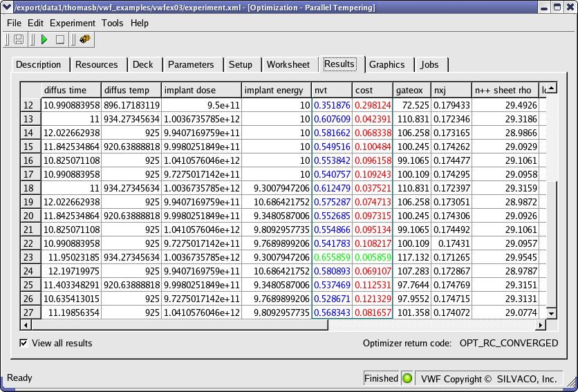Screen dimensions: 578x392
Task: Click the horizontal scrollbar thumb
Action: point(180,325)
